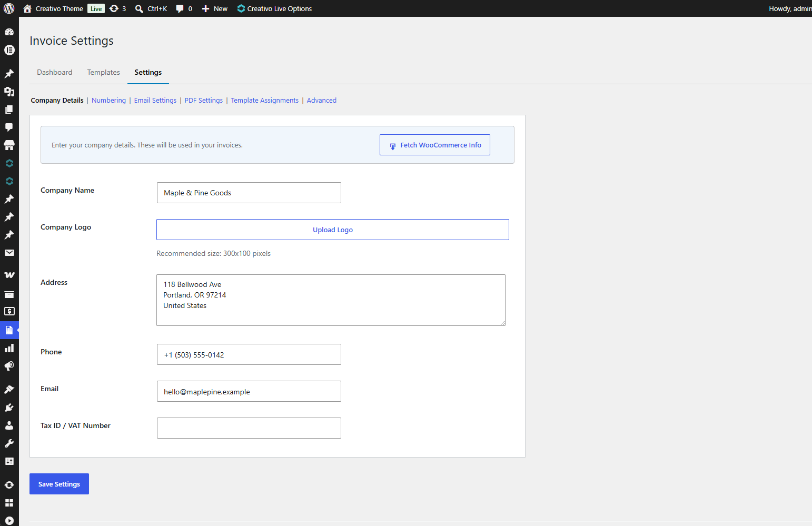
Task: Open the storefront icon in the sidebar
Action: (9, 145)
